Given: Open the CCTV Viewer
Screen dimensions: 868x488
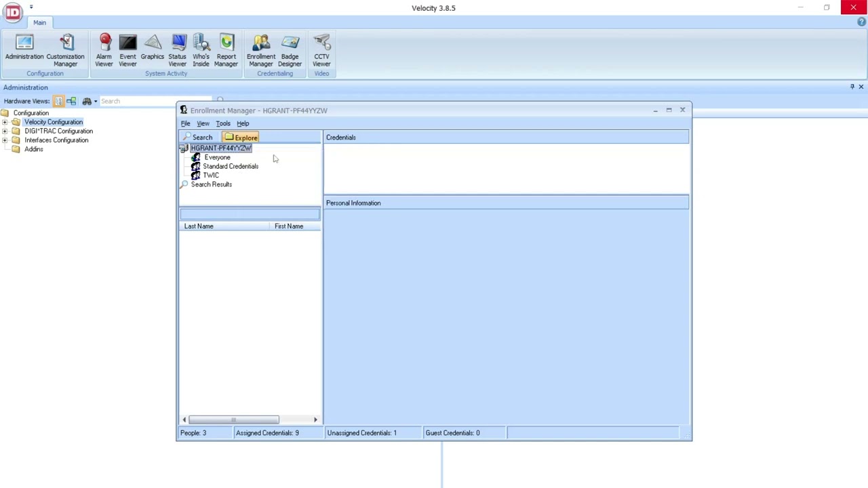Looking at the screenshot, I should tap(321, 50).
